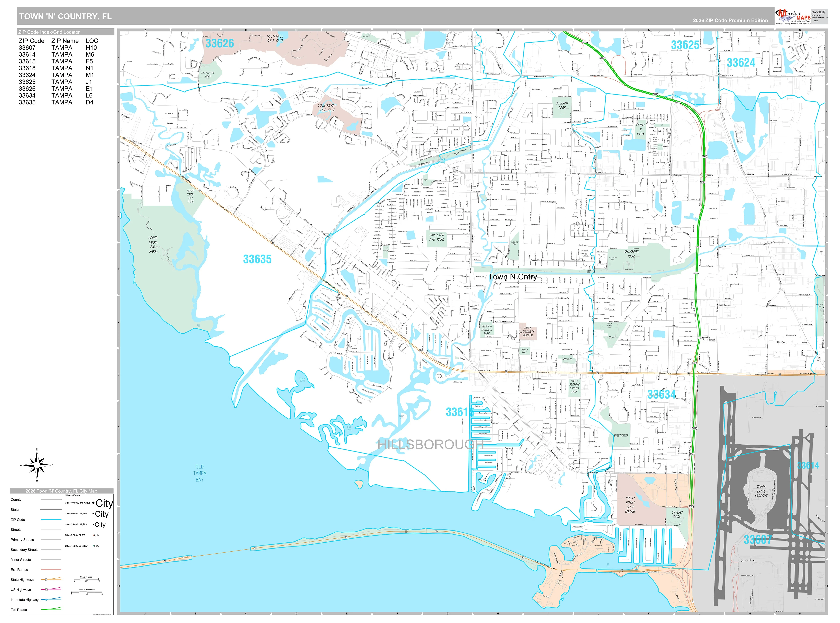Click the Old Tampa Bay water label

200,473
